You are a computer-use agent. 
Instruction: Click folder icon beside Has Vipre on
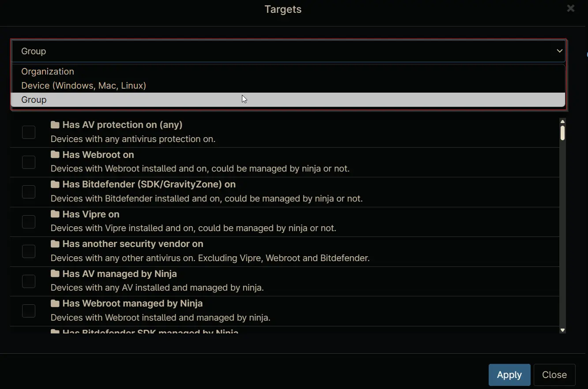pyautogui.click(x=55, y=214)
